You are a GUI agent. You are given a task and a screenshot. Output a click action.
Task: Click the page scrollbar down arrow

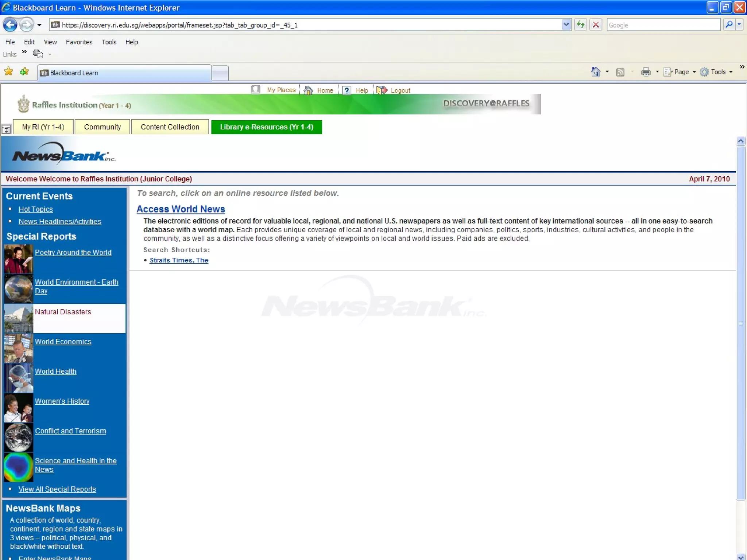pos(740,557)
